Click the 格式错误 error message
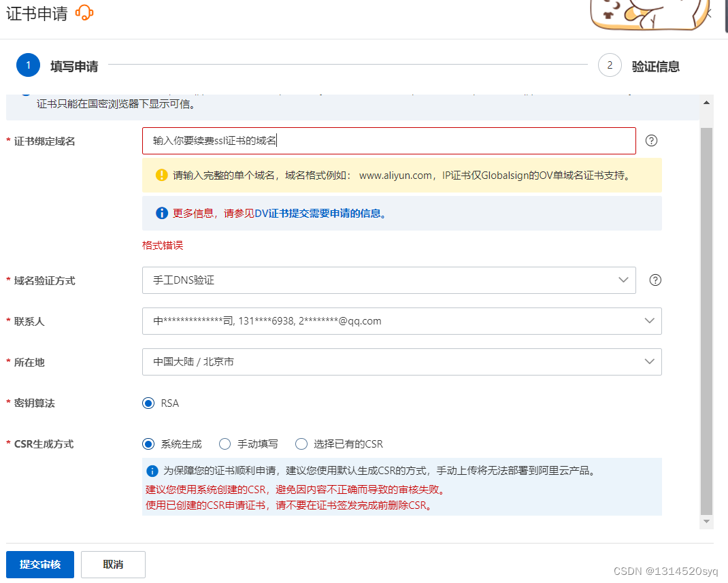Viewport: 728px width, 583px height. (163, 245)
